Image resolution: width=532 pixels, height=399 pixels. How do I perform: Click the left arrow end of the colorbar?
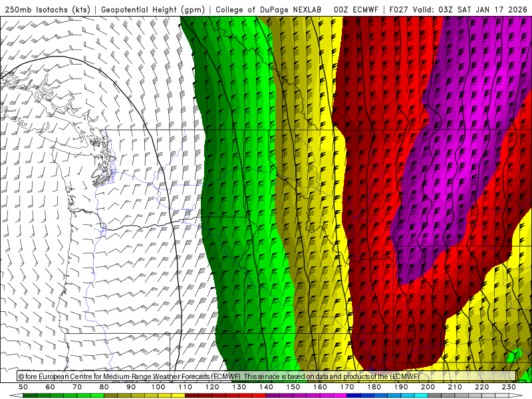click(16, 396)
